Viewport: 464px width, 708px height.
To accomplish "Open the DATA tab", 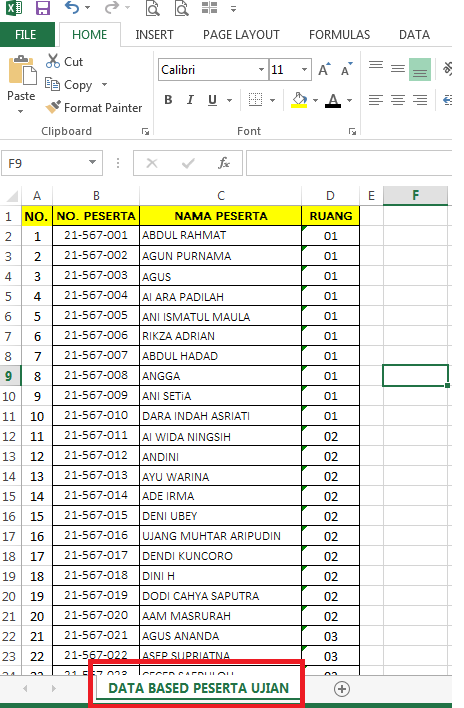I will point(414,35).
